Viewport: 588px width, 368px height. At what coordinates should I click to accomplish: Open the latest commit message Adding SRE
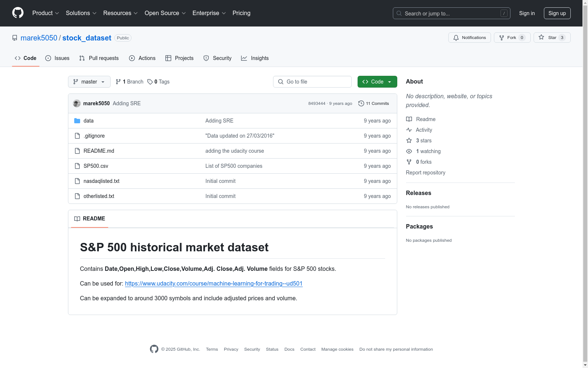click(127, 103)
